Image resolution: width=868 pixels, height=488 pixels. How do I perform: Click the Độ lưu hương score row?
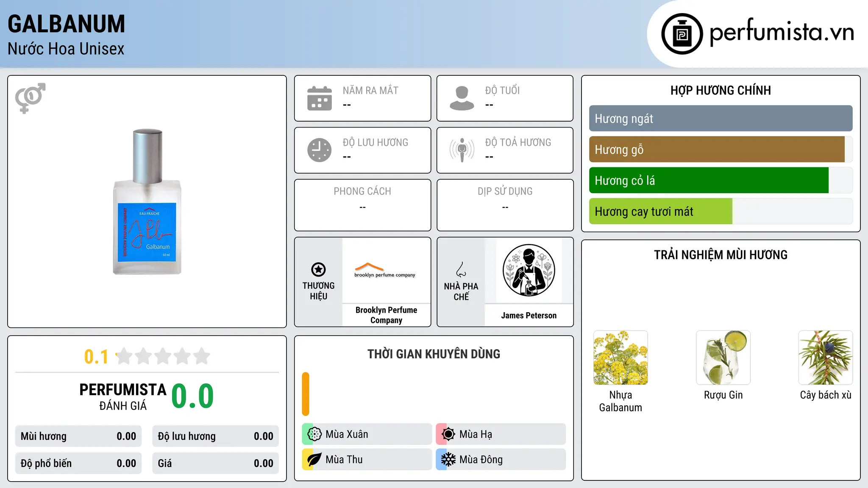pyautogui.click(x=215, y=436)
